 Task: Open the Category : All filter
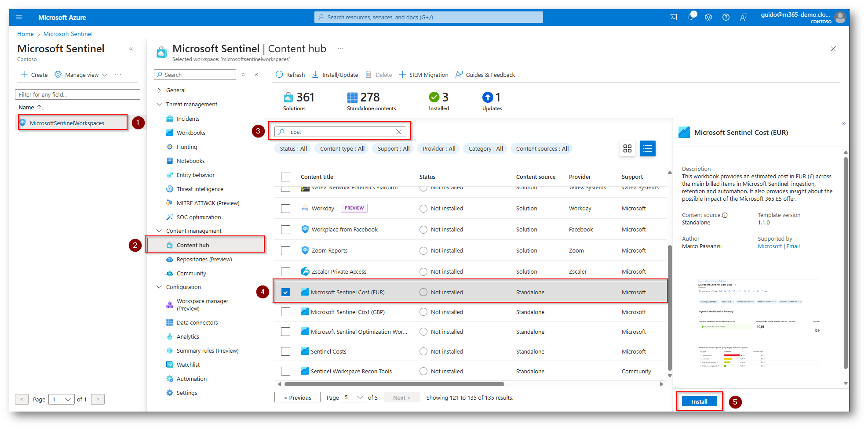pos(485,148)
